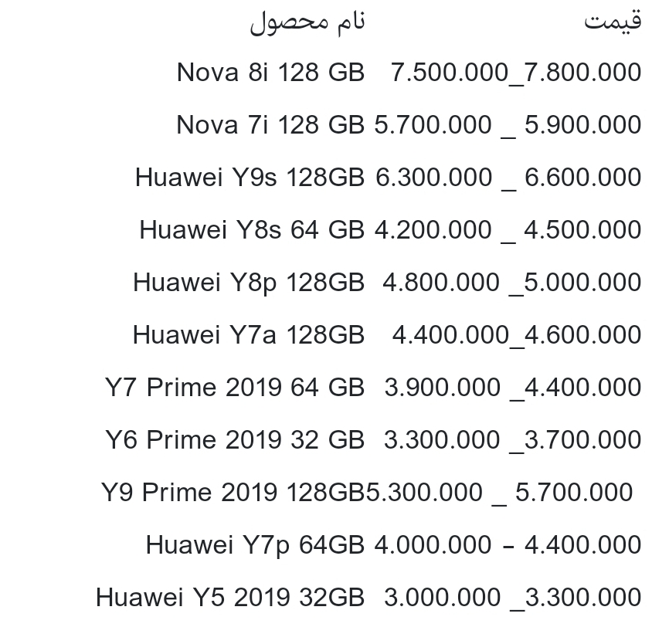Click the Y9 Prime 2019 128GB product name

tap(233, 493)
